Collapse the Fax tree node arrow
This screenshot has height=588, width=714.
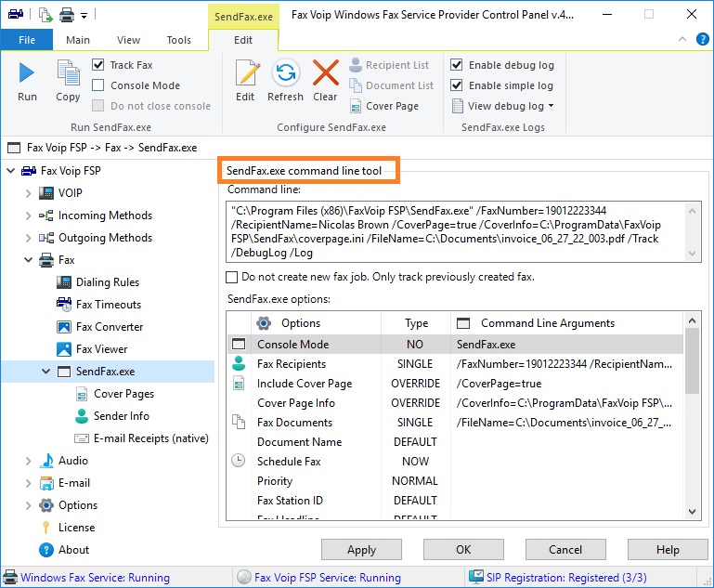(x=28, y=260)
